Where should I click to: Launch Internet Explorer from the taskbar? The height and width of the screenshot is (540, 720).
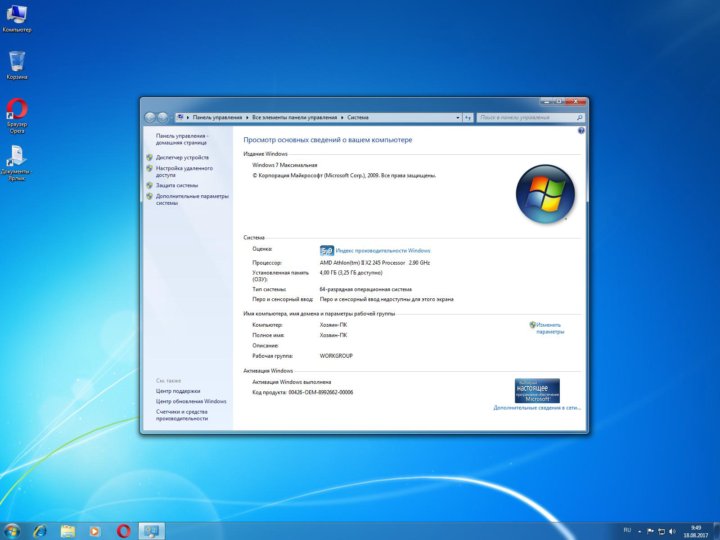pyautogui.click(x=40, y=531)
